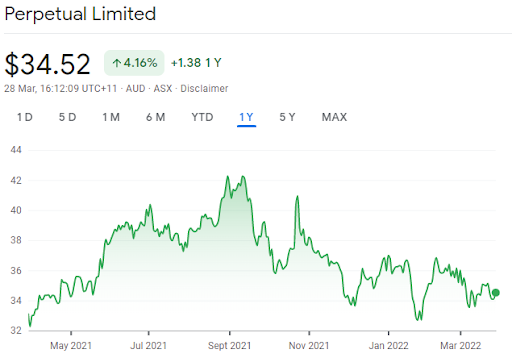Select the active 1 Y tab

[246, 117]
